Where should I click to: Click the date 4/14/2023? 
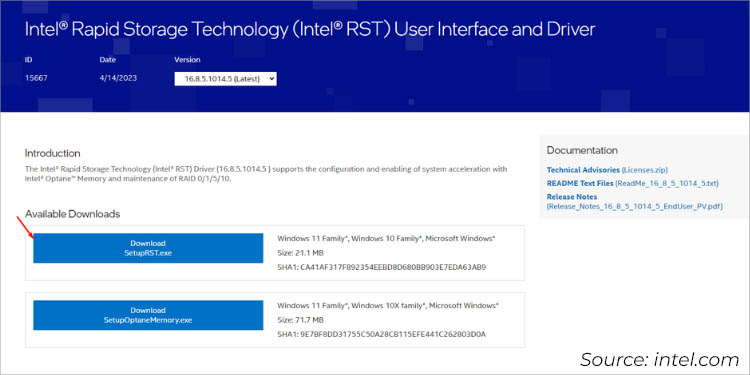(118, 78)
